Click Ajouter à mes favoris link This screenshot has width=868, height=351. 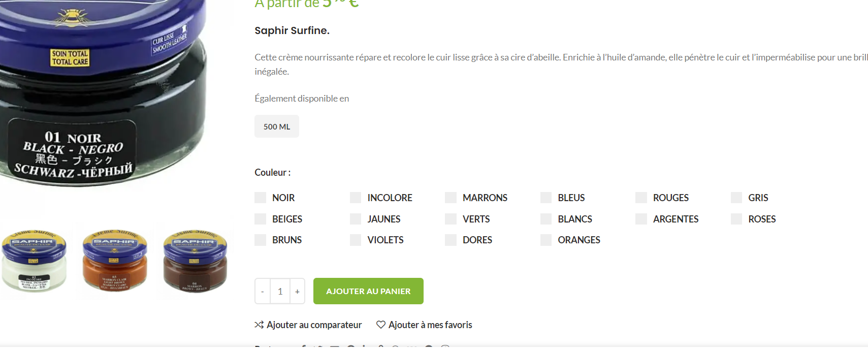coord(424,325)
